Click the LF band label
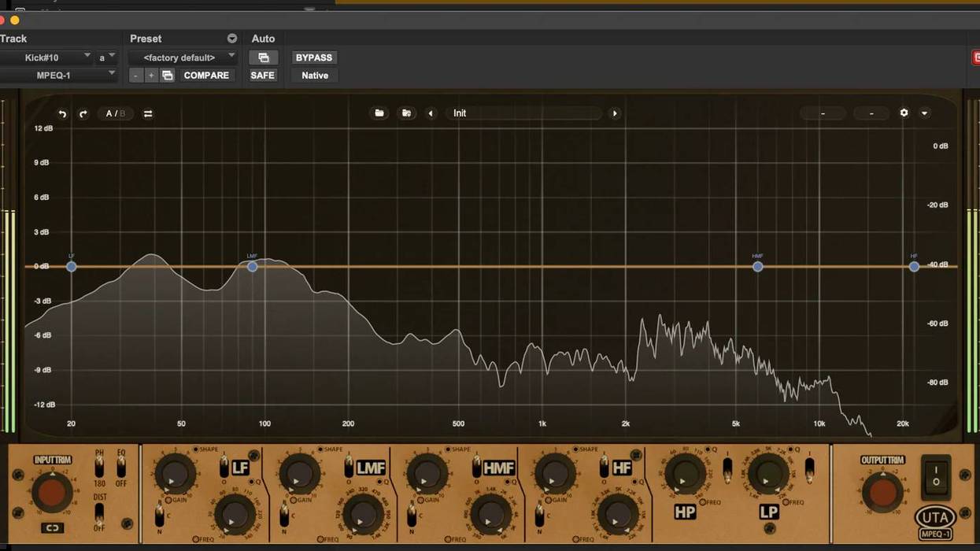Screen dimensions: 980x551 (240, 468)
